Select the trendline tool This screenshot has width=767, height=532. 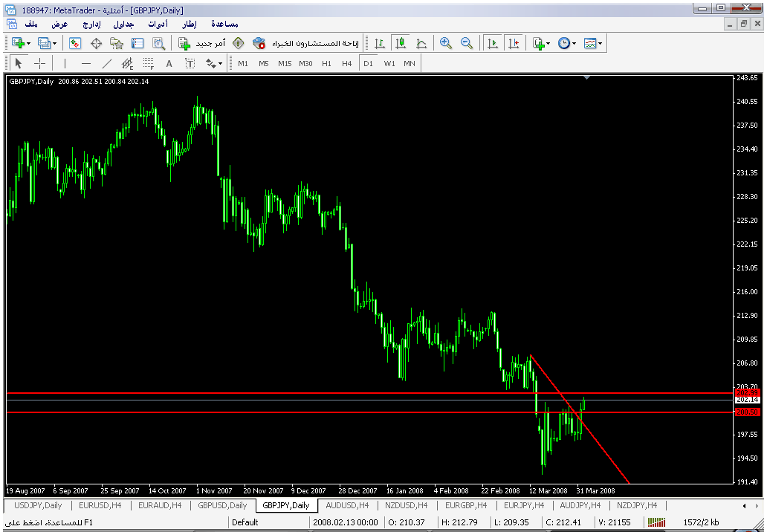(106, 64)
